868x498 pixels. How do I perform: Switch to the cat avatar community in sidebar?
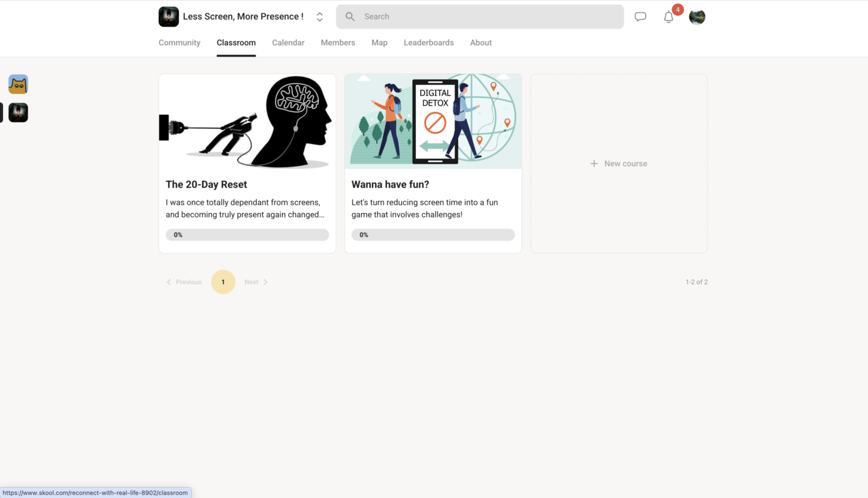(18, 84)
